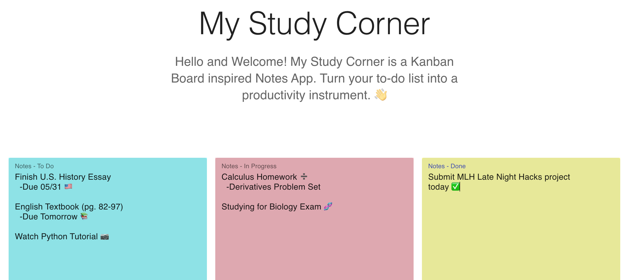644x280 pixels.
Task: Click the green check mark emoji after today
Action: click(x=455, y=187)
